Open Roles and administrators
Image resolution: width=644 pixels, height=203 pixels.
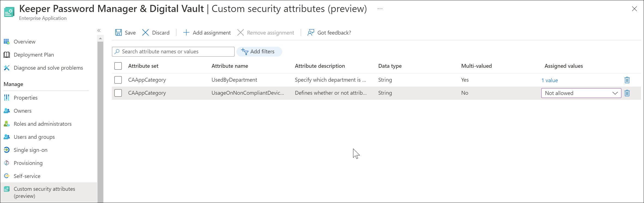[42, 124]
